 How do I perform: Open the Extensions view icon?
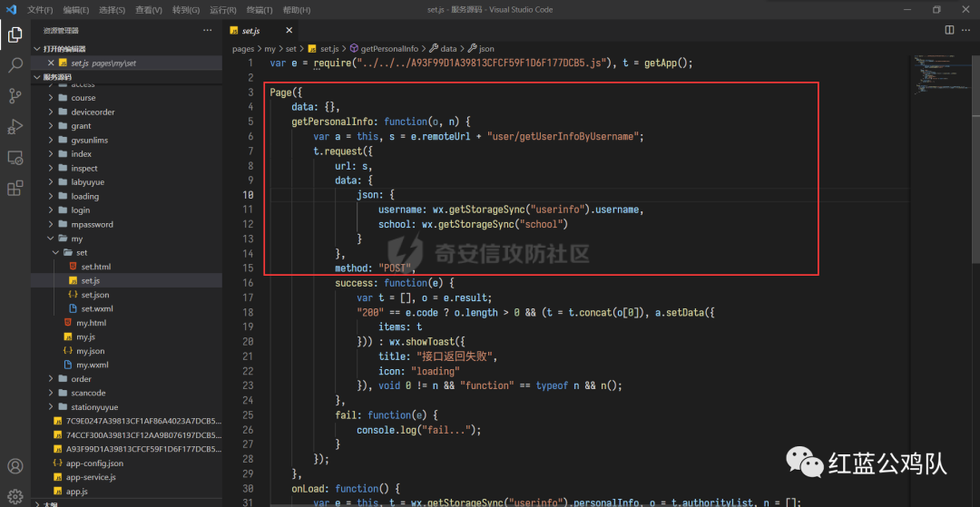(x=15, y=188)
